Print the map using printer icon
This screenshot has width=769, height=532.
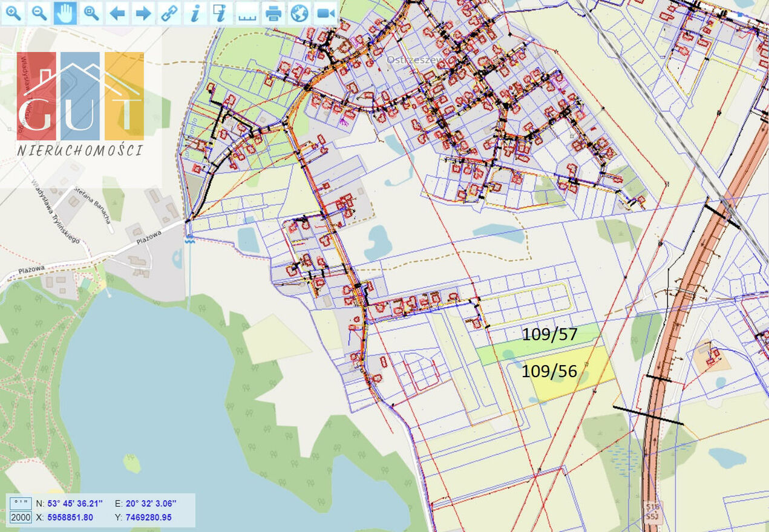273,13
